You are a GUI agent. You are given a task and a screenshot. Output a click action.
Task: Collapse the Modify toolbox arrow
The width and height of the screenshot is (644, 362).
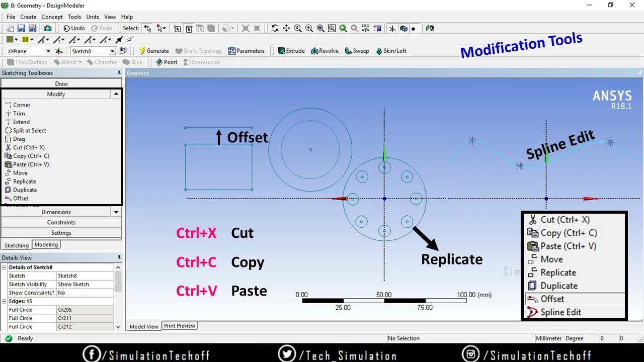[116, 94]
